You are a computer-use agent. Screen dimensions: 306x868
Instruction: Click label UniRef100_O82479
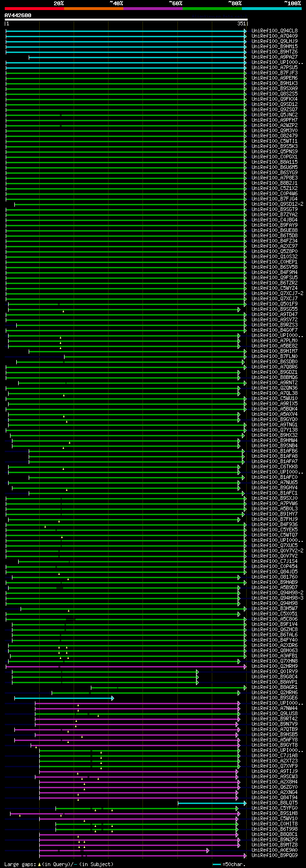point(274,136)
